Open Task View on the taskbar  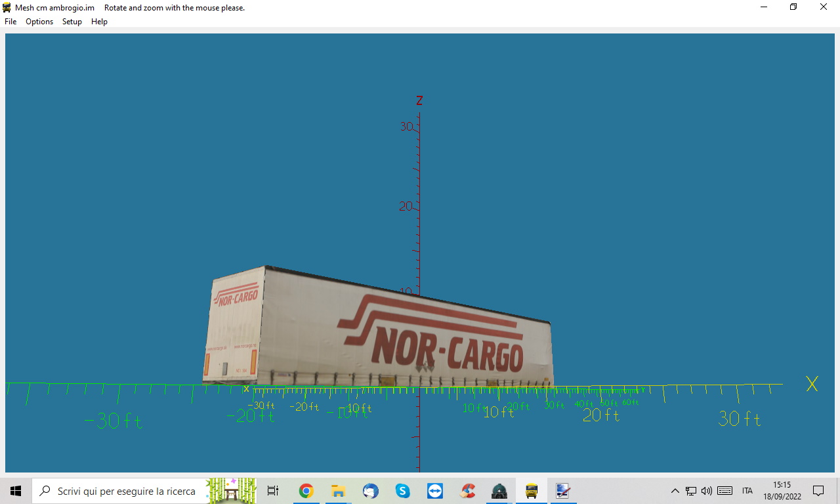pos(273,491)
